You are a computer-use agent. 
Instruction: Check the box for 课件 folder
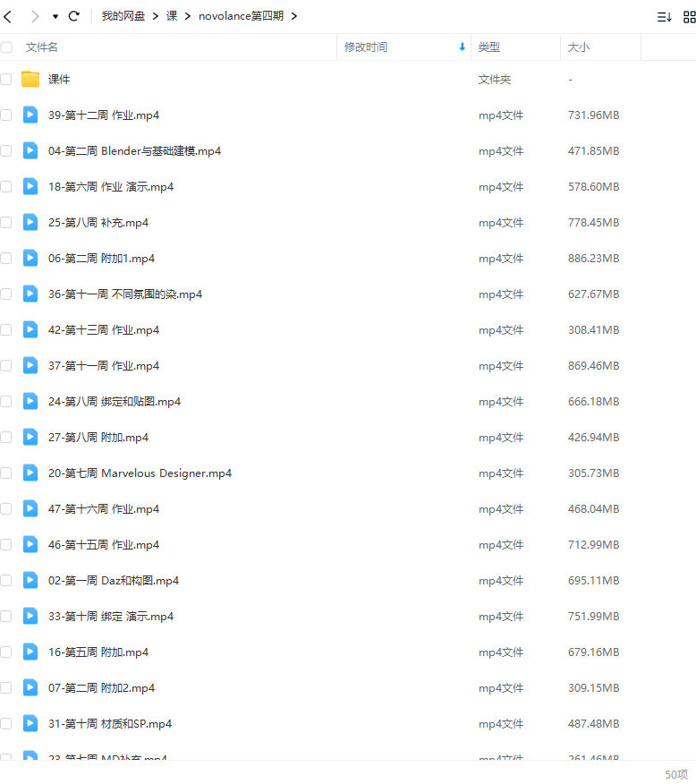click(x=6, y=79)
